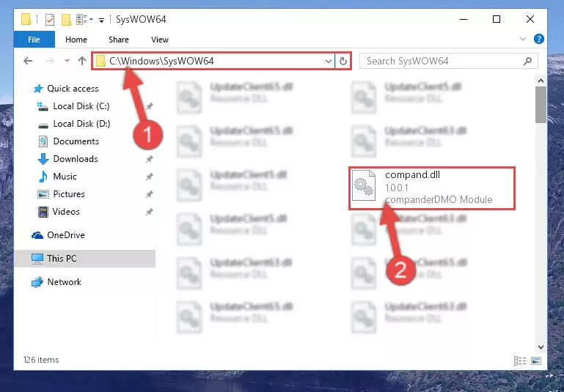Click the pin icon beside Pictures

pyautogui.click(x=150, y=194)
